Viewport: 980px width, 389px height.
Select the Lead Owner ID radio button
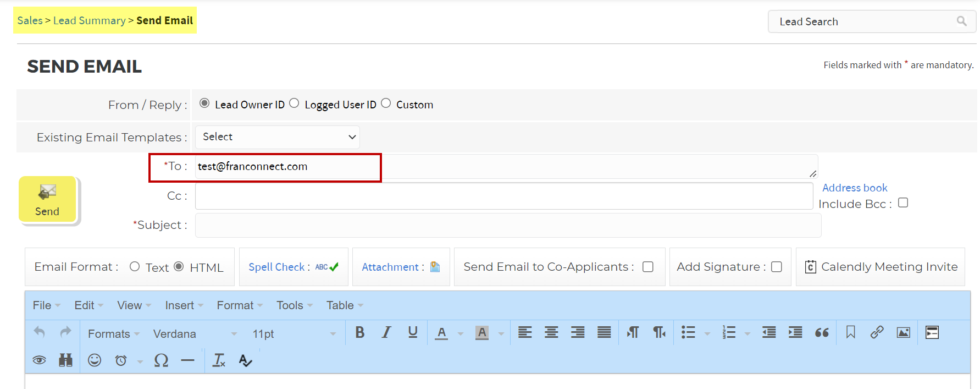coord(204,103)
